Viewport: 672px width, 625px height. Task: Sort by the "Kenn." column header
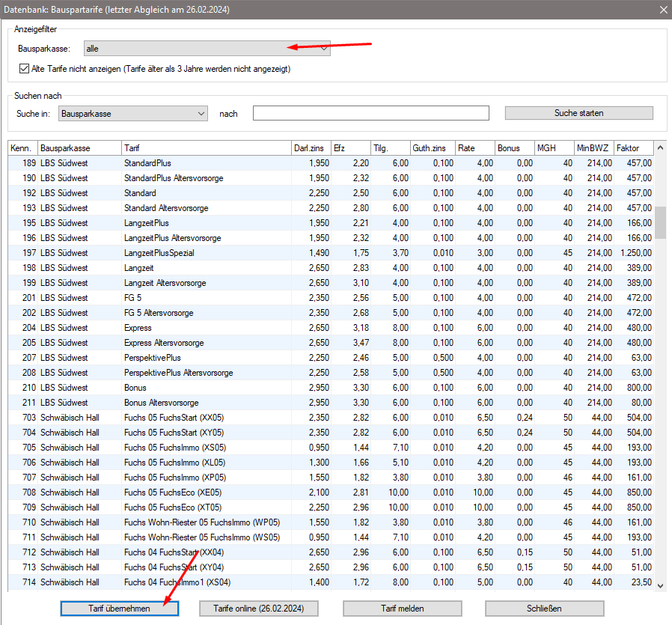click(x=22, y=148)
